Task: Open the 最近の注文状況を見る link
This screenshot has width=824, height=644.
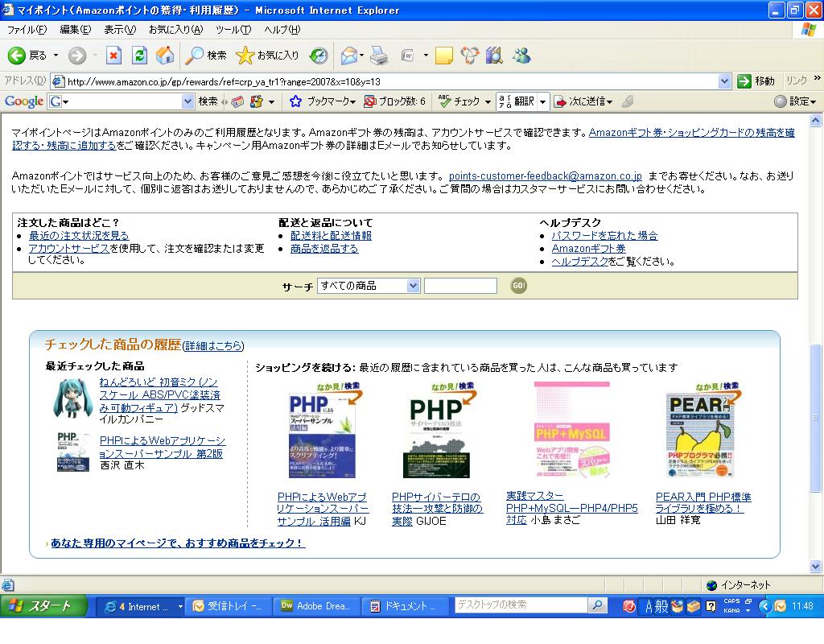Action: [79, 236]
